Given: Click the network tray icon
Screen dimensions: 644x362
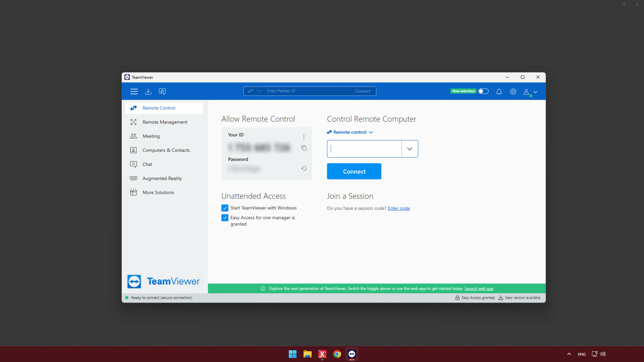Looking at the screenshot, I should click(594, 354).
